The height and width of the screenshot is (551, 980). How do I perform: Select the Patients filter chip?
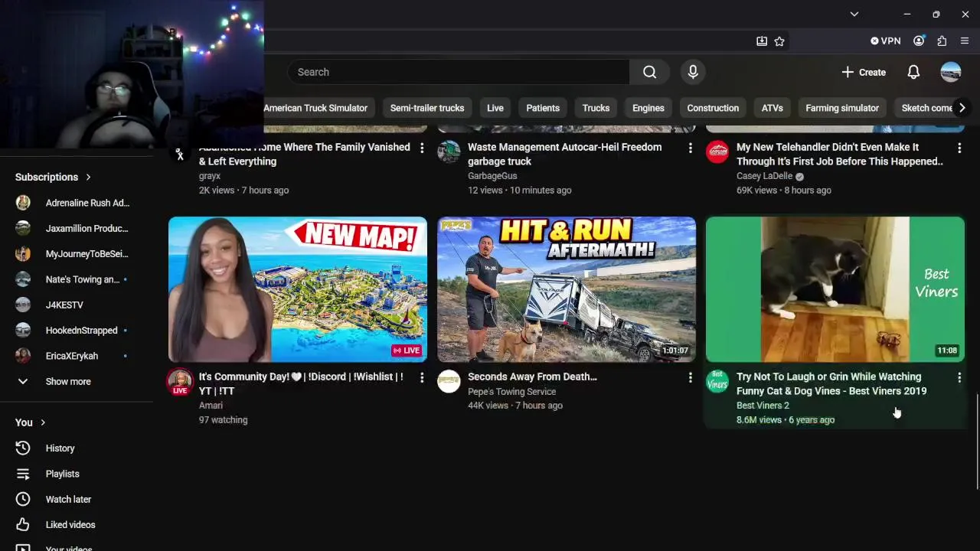543,108
